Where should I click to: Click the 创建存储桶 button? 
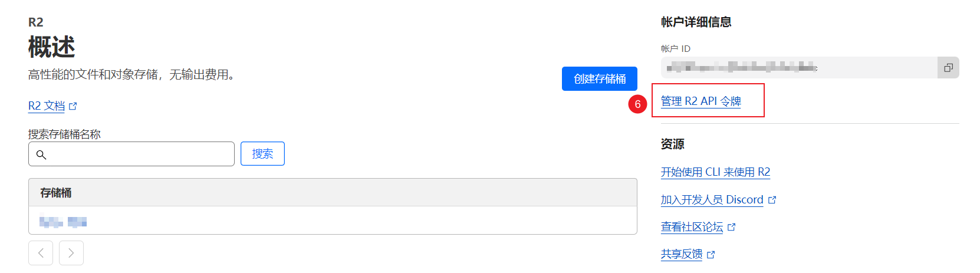point(600,78)
